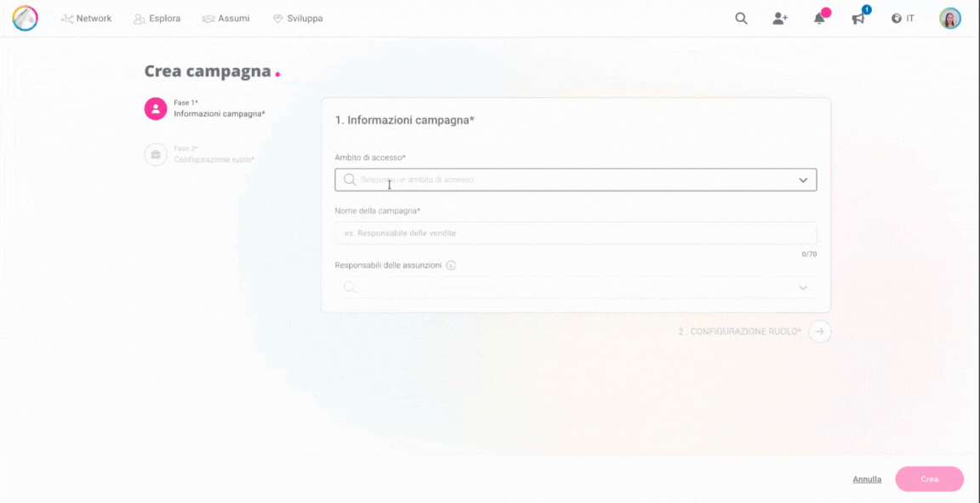The image size is (980, 503).
Task: Open the Sviluppa menu
Action: [x=298, y=19]
